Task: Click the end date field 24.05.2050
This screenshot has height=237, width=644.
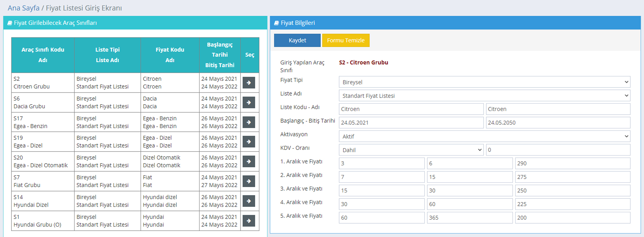Action: (x=558, y=123)
